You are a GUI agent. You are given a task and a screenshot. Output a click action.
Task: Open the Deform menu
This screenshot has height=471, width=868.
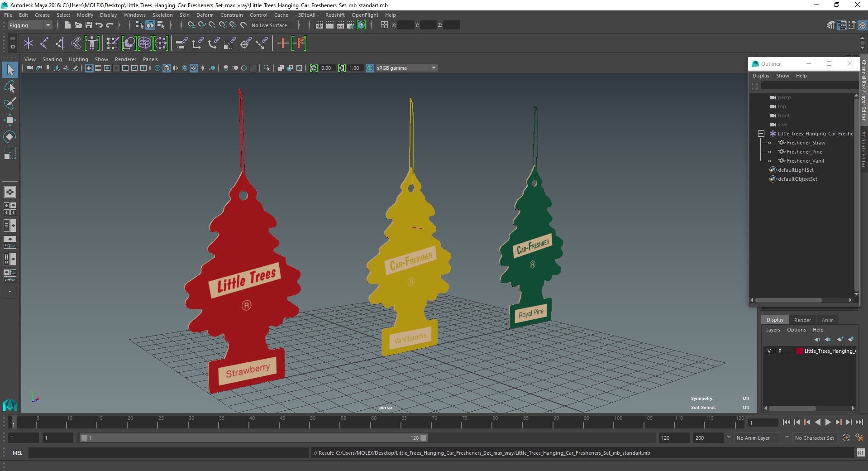[205, 15]
